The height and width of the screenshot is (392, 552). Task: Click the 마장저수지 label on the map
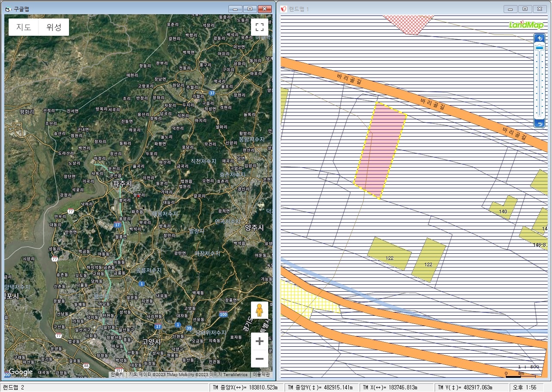[x=207, y=253]
